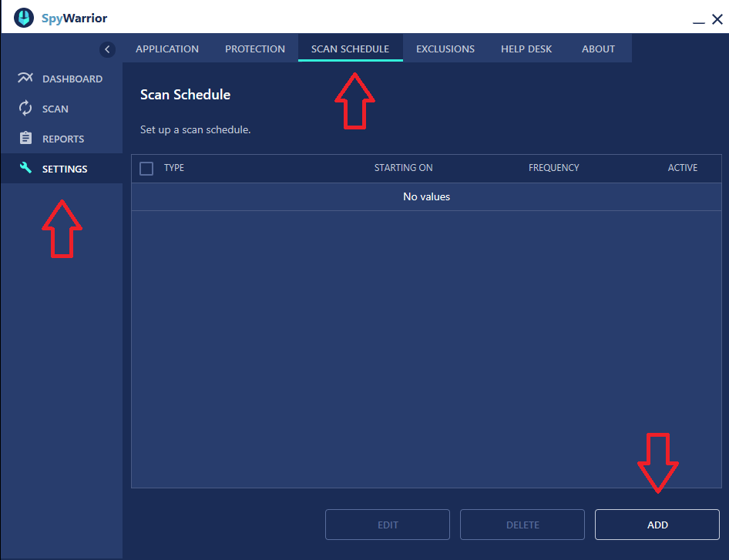Click the TYPE column header
This screenshot has height=560, width=729.
(x=174, y=168)
